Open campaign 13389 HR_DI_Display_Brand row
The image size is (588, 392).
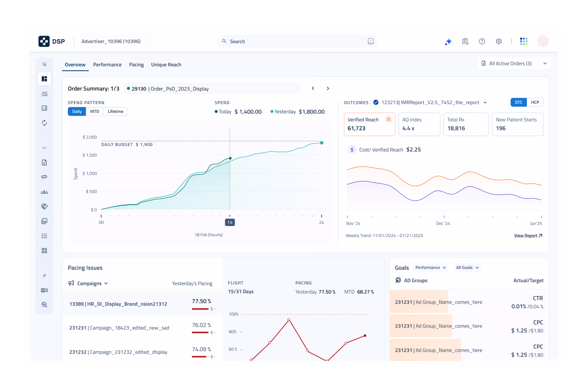(142, 303)
